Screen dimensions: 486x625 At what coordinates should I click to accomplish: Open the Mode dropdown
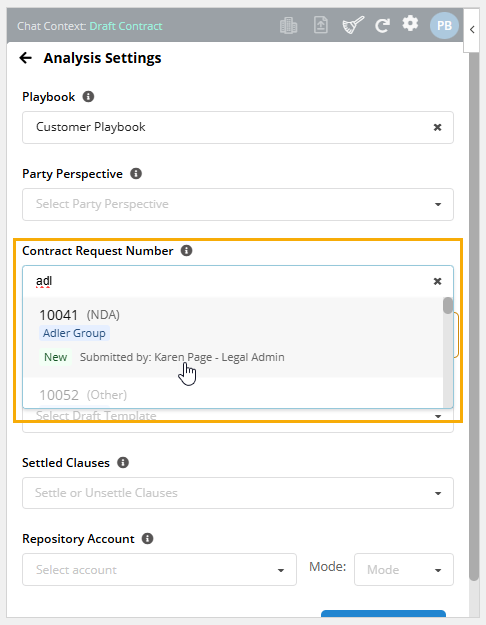[404, 570]
